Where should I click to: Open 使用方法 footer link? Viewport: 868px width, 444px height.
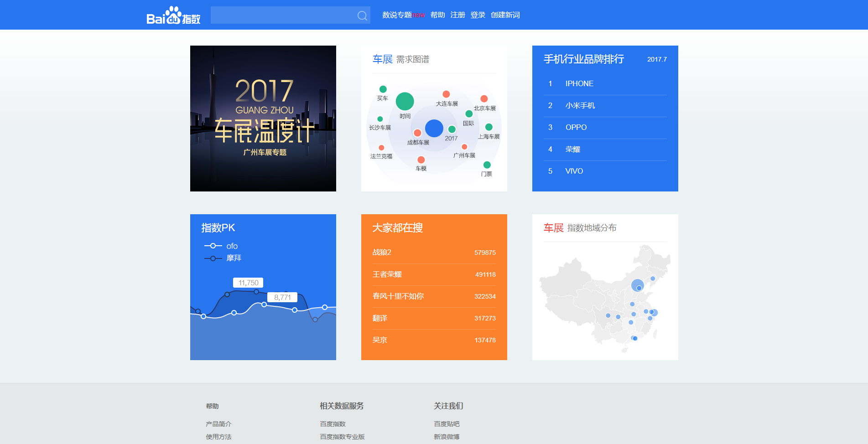pyautogui.click(x=218, y=437)
